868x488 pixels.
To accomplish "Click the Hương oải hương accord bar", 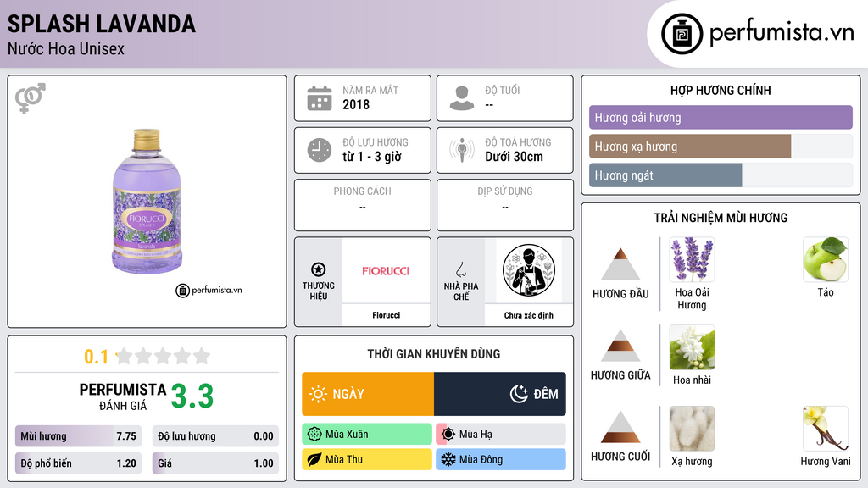I will click(x=721, y=117).
